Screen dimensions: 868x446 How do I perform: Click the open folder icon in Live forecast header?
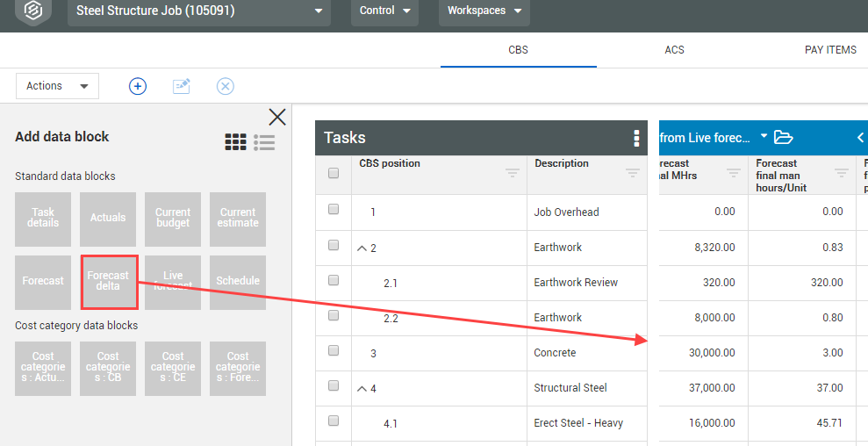tap(784, 138)
